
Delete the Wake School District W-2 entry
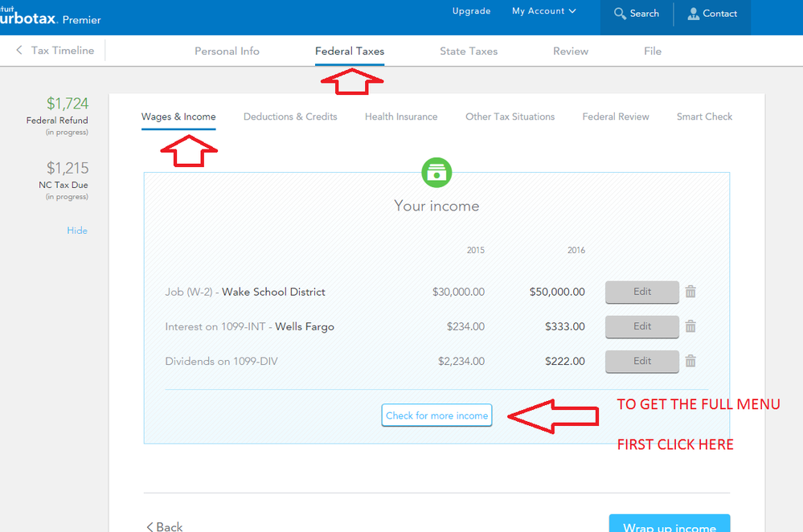point(690,292)
